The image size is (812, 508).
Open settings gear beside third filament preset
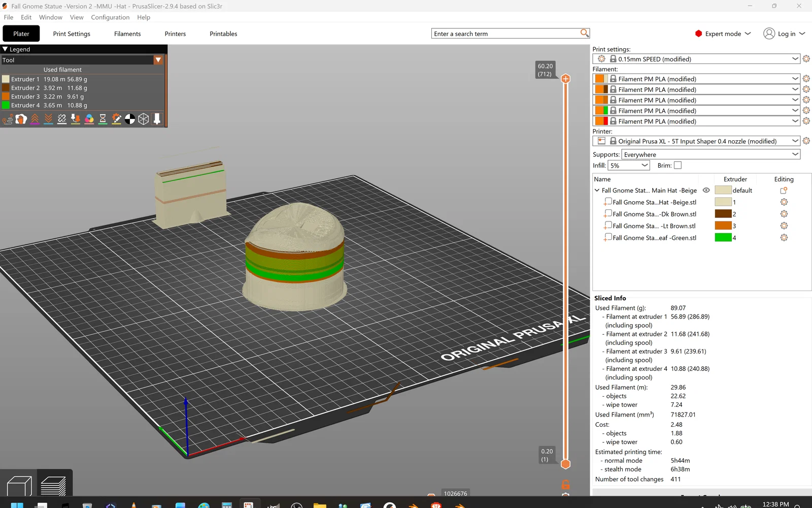click(x=806, y=100)
